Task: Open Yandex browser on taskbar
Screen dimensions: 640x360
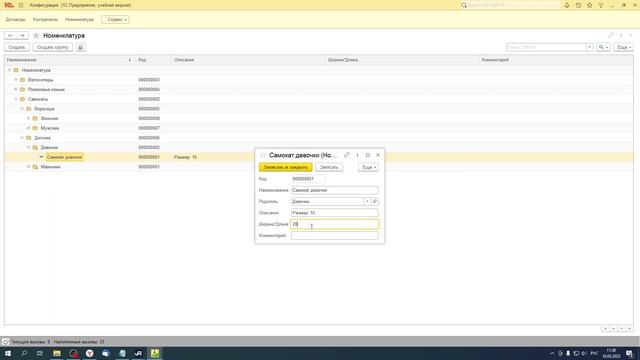Action: (x=89, y=353)
